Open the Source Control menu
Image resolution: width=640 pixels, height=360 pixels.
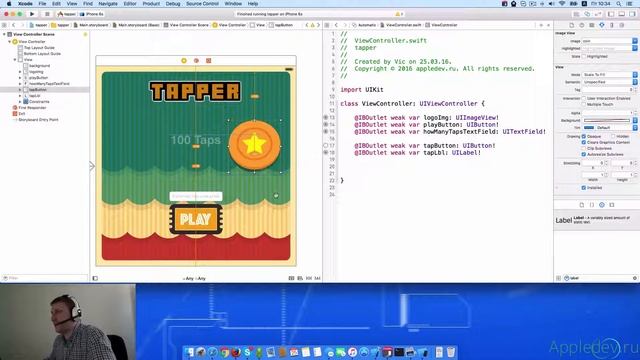tap(202, 4)
